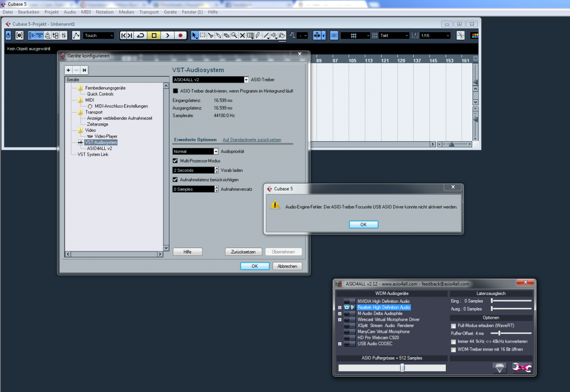Expand Wirecast Virtual Microphone Driver device
The width and height of the screenshot is (570, 392).
(x=340, y=319)
